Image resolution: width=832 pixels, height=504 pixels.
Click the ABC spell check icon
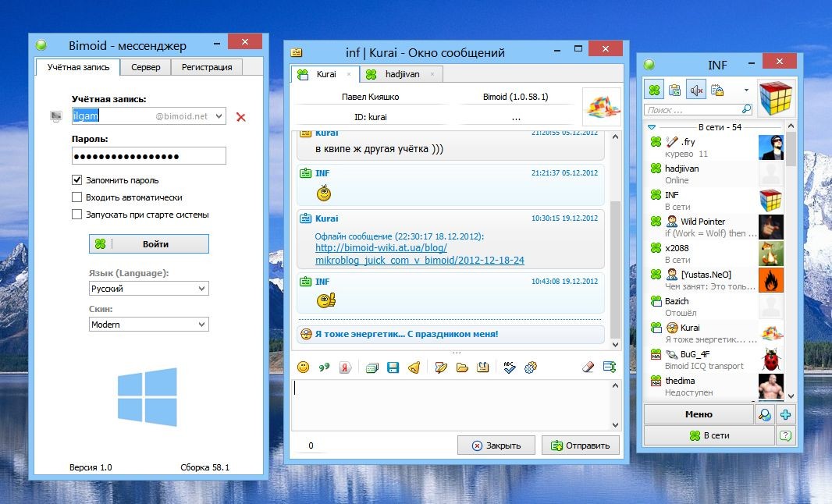tap(510, 367)
